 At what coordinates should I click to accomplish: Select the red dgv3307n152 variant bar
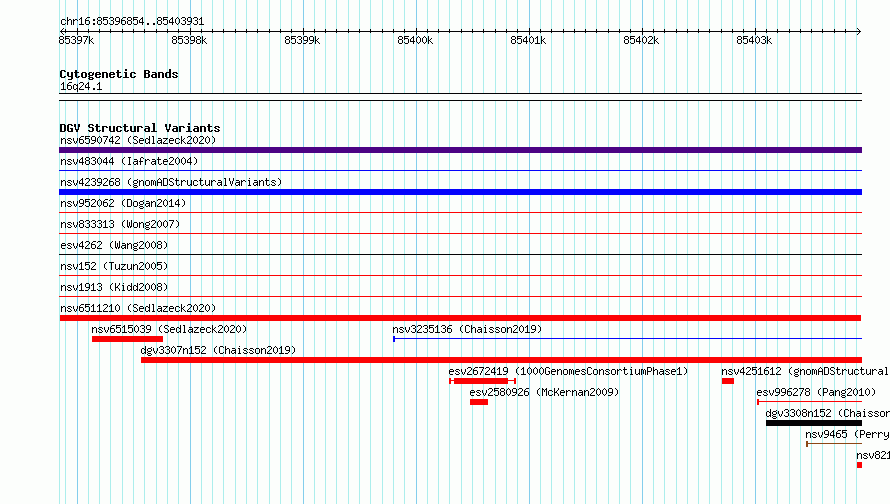tap(501, 360)
